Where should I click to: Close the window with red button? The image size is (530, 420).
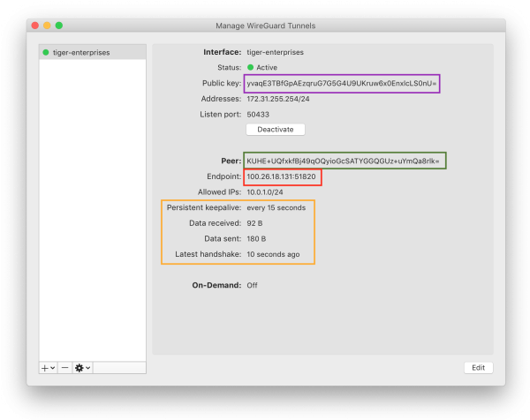(x=34, y=26)
